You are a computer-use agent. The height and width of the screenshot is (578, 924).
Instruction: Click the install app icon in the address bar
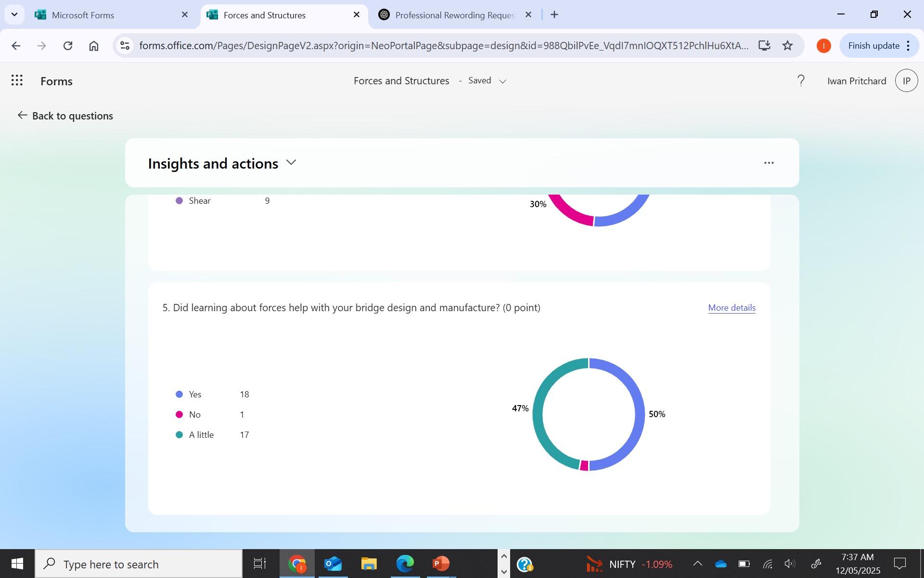pyautogui.click(x=764, y=46)
